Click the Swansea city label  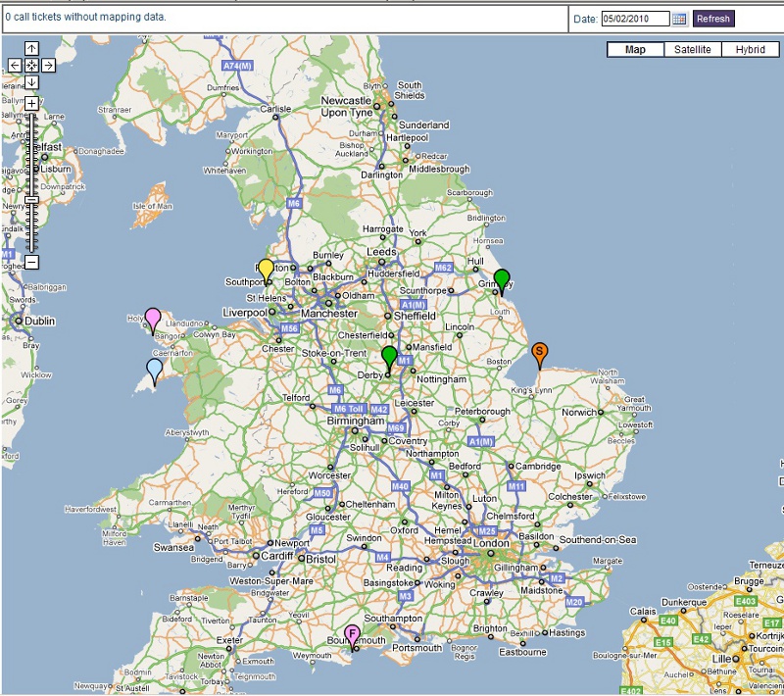point(173,548)
